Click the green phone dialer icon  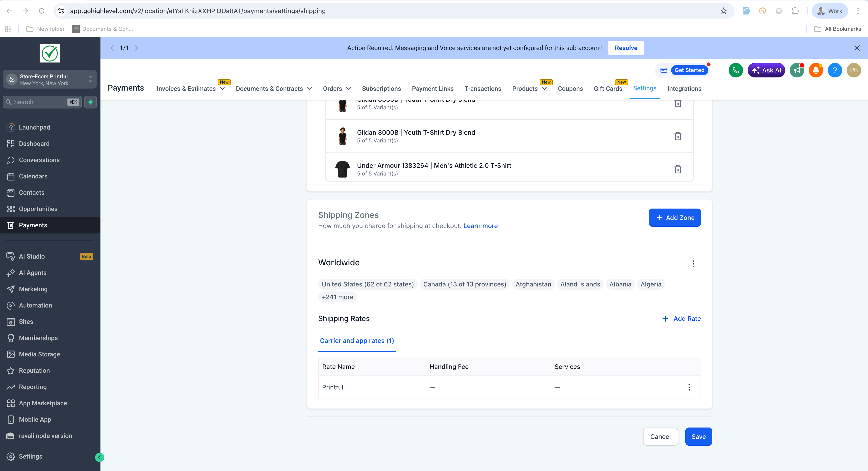pyautogui.click(x=735, y=70)
